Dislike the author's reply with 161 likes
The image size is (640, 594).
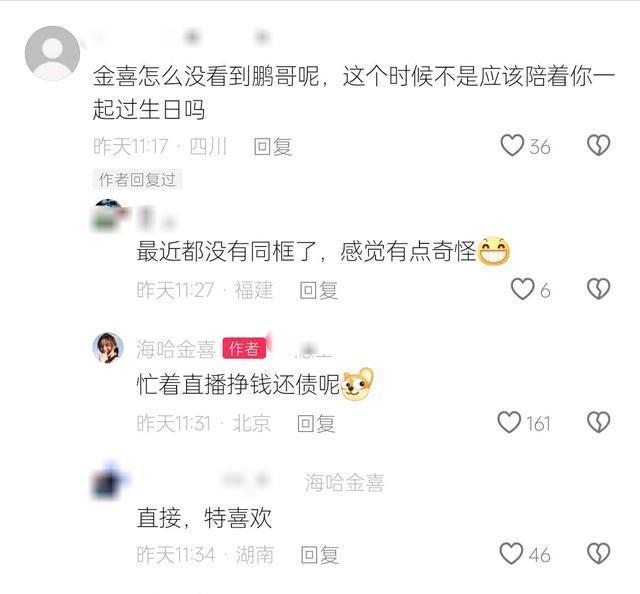click(x=598, y=422)
